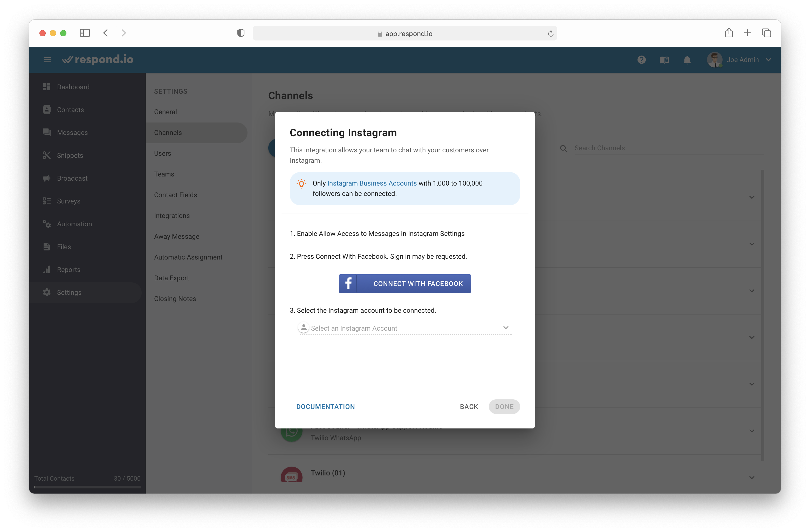Click the Settings gear icon in sidebar
This screenshot has width=810, height=532.
[47, 292]
